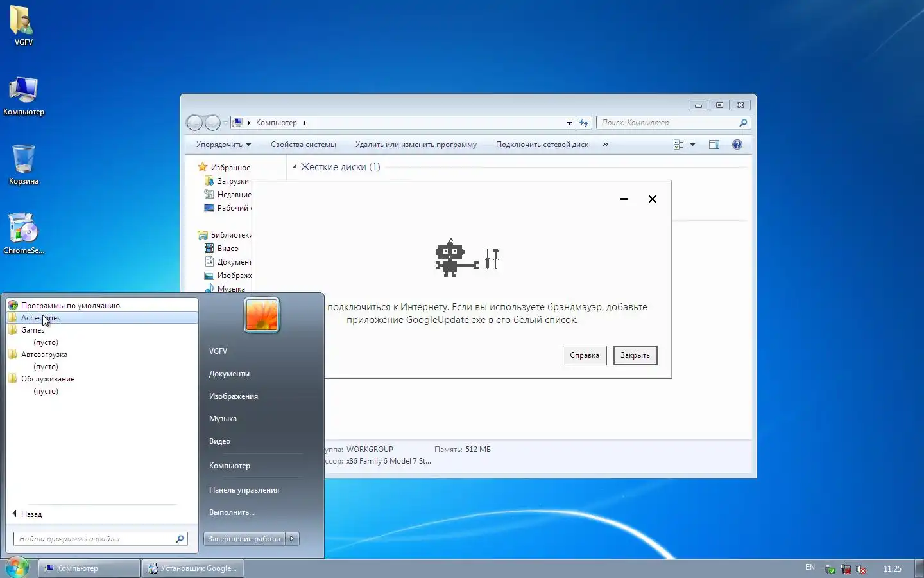
Task: Toggle the preview pane icon
Action: (714, 144)
